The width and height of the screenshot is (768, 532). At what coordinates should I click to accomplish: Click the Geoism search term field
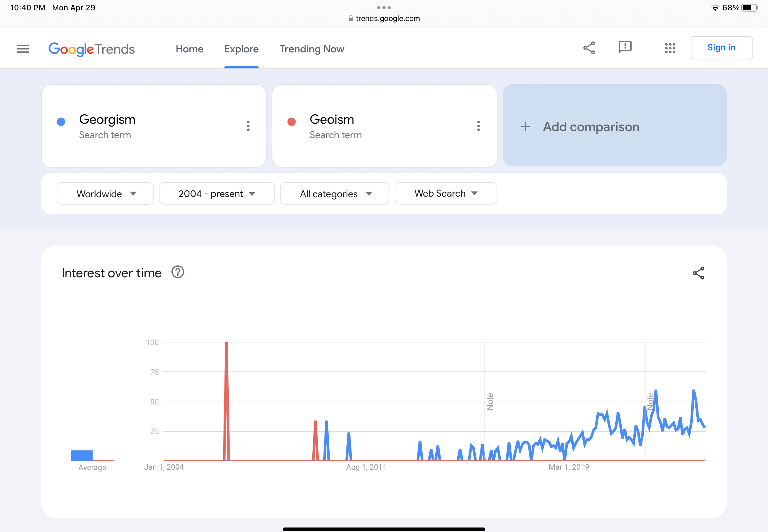pos(384,126)
